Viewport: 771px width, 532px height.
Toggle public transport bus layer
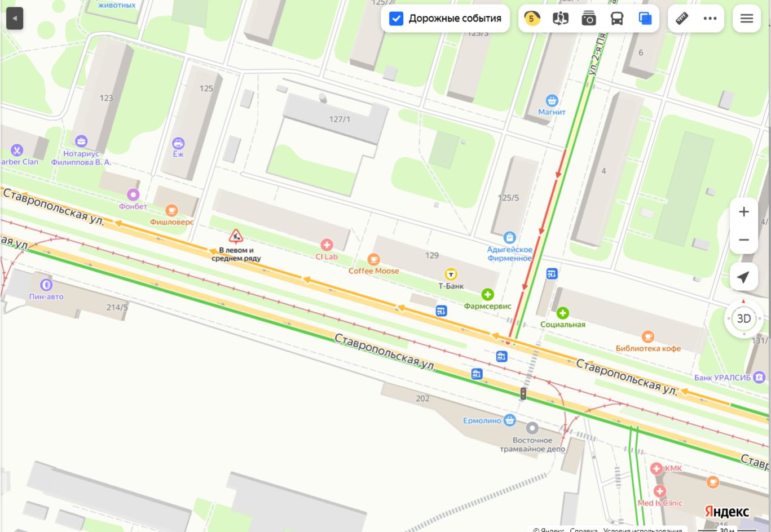[x=617, y=19]
